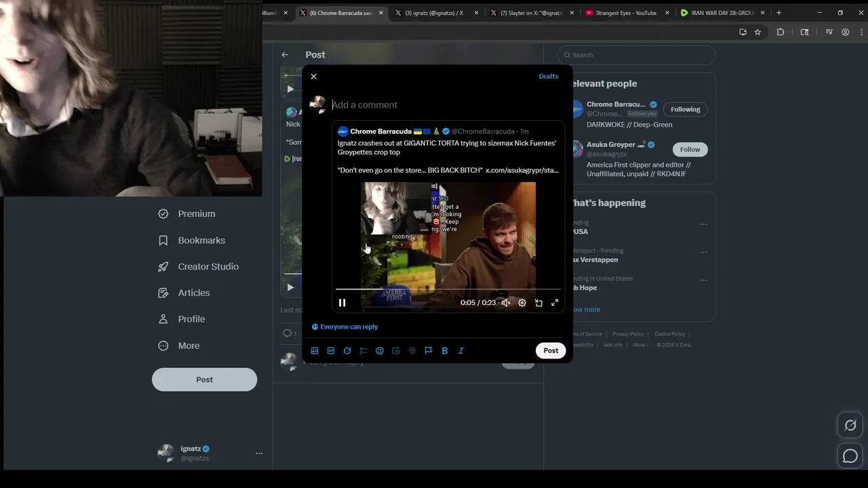868x488 pixels.
Task: Click the install app icon in address bar
Action: tap(743, 32)
